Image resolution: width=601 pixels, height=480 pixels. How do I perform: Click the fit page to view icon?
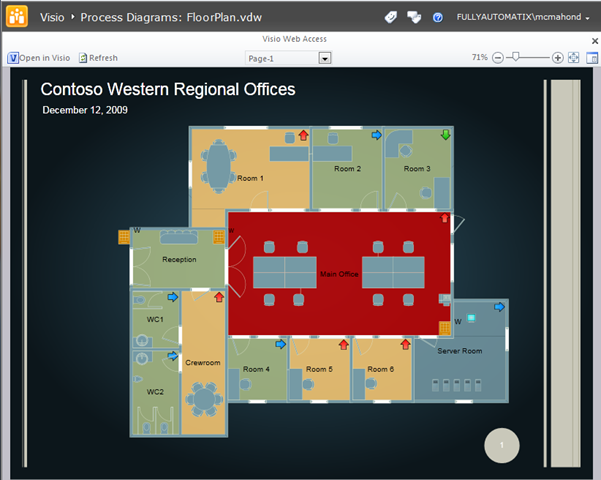pyautogui.click(x=574, y=58)
